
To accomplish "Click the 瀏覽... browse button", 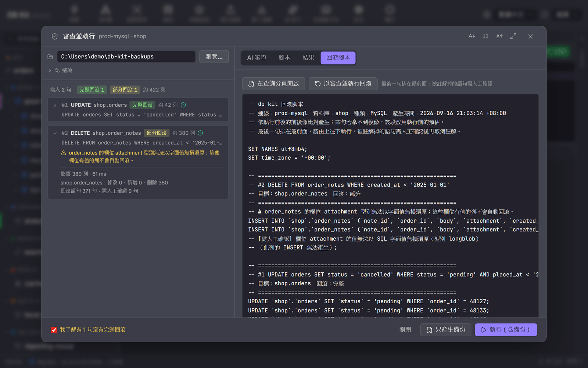I will point(214,57).
